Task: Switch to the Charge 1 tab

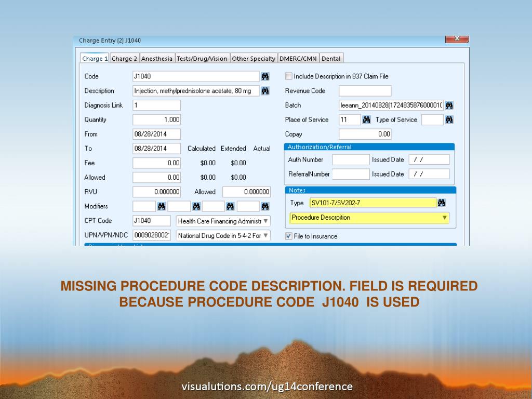Action: (95, 58)
